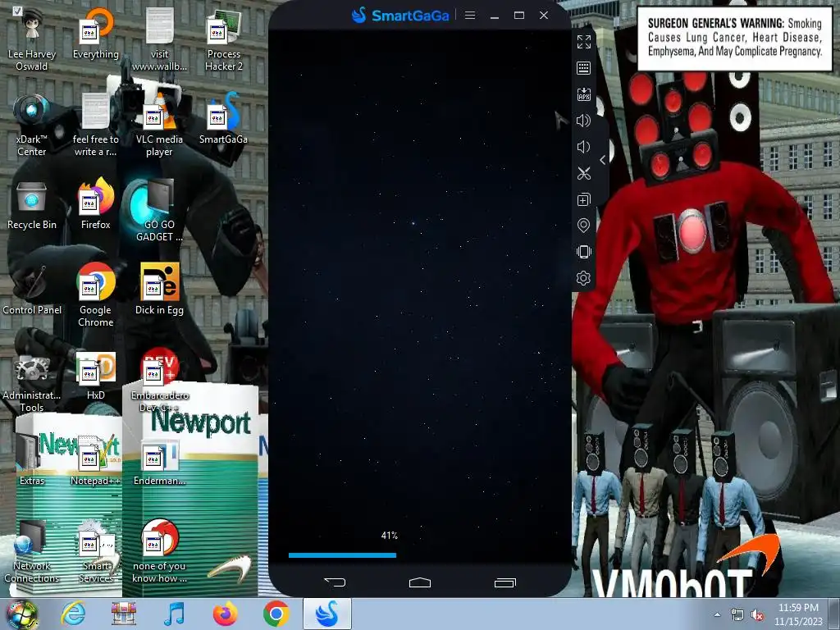Click the SmartGaGa fullscreen toggle icon
This screenshot has width=840, height=630.
[x=584, y=42]
